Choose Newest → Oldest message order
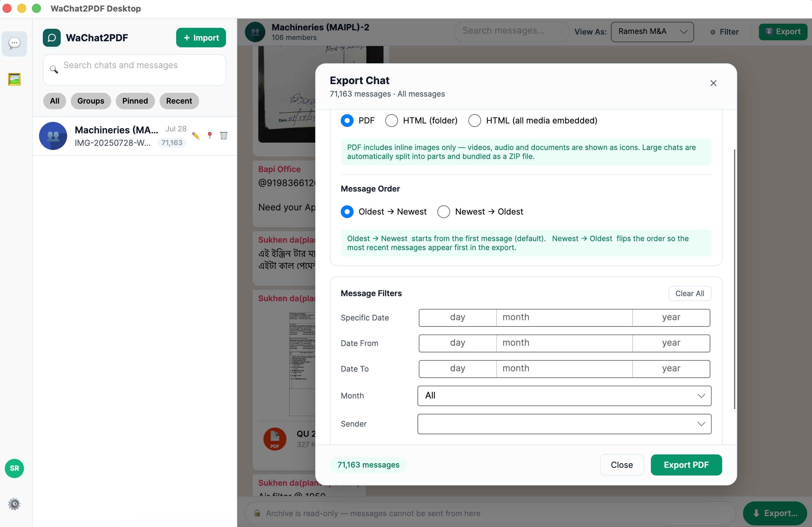Screen dimensions: 812x527 pyautogui.click(x=443, y=212)
